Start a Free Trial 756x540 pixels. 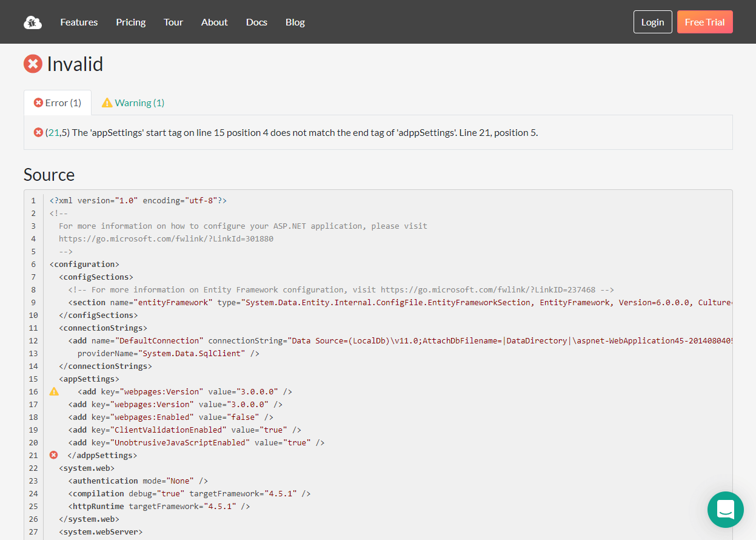(x=704, y=21)
